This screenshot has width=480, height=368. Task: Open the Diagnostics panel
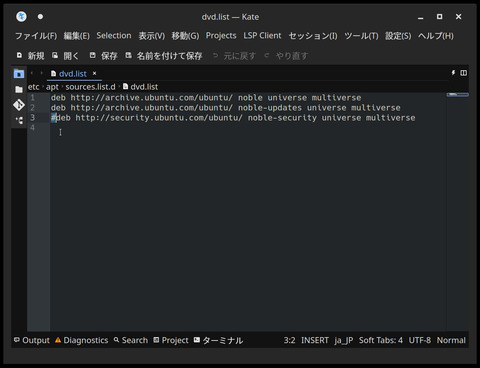(x=82, y=340)
